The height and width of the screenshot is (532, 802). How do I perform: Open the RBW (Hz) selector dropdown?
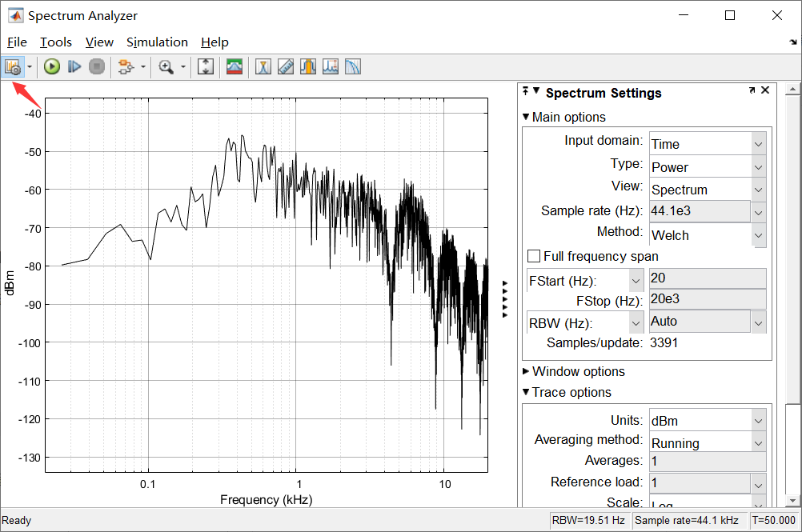585,323
